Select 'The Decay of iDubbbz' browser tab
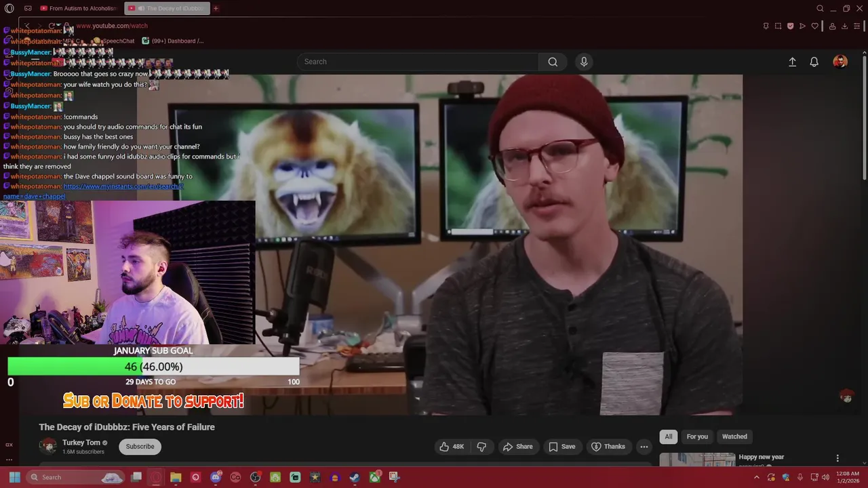The width and height of the screenshot is (868, 488). point(167,9)
